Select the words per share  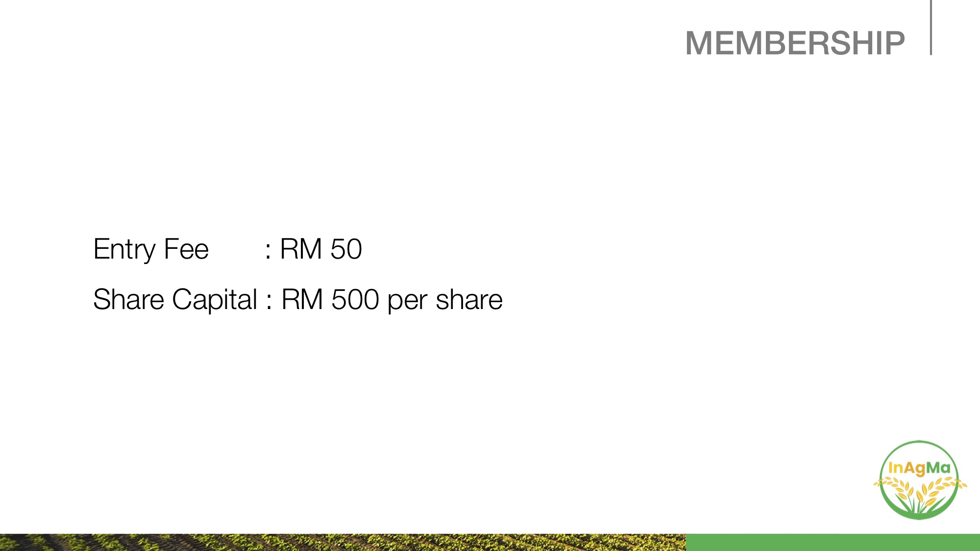pyautogui.click(x=444, y=300)
